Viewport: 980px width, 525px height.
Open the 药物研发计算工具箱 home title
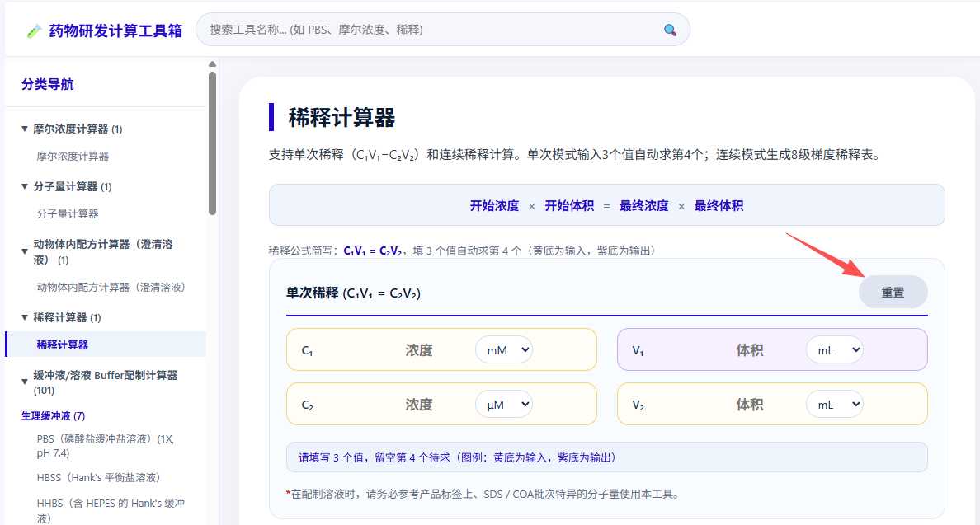115,30
